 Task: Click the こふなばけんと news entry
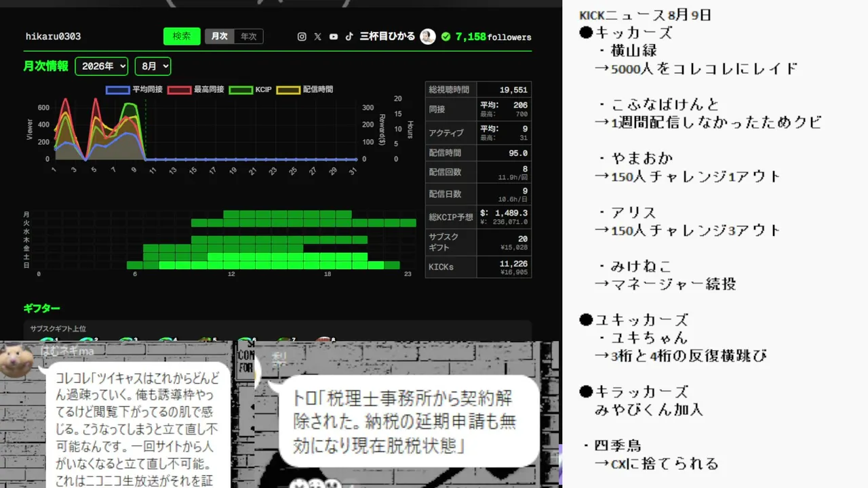(658, 104)
